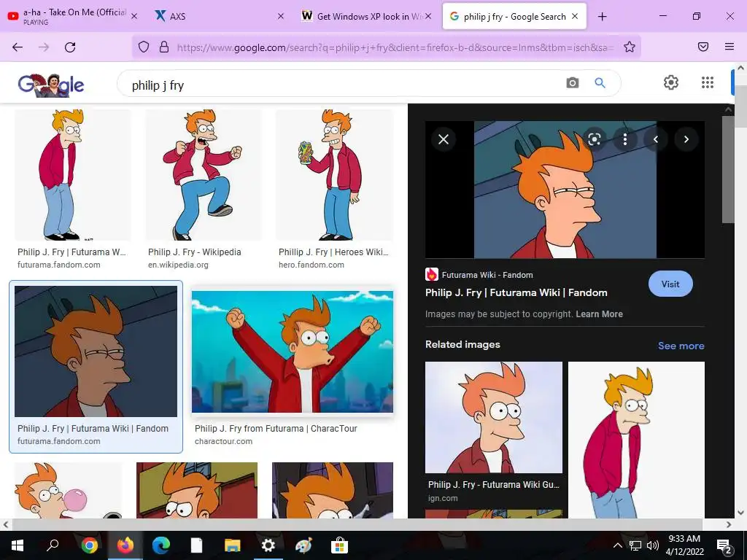Open Google quick settings gear
Viewport: 747px width, 560px height.
click(x=671, y=82)
